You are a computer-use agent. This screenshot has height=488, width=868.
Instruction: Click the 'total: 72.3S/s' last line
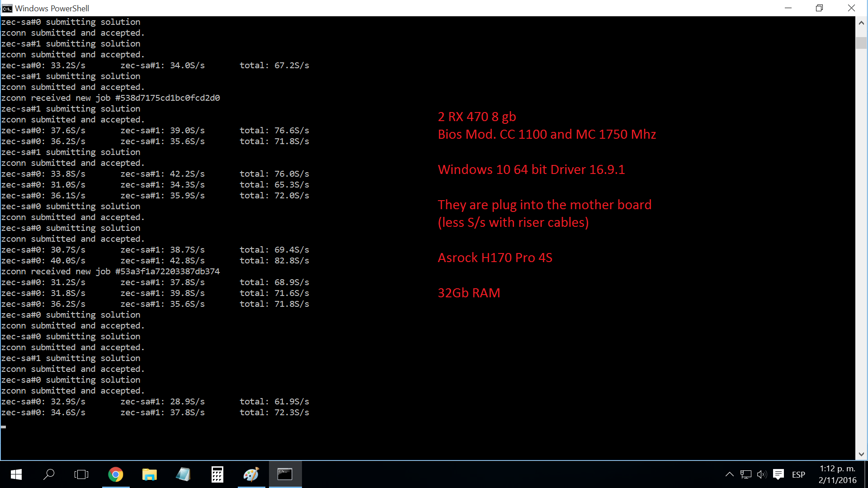274,413
